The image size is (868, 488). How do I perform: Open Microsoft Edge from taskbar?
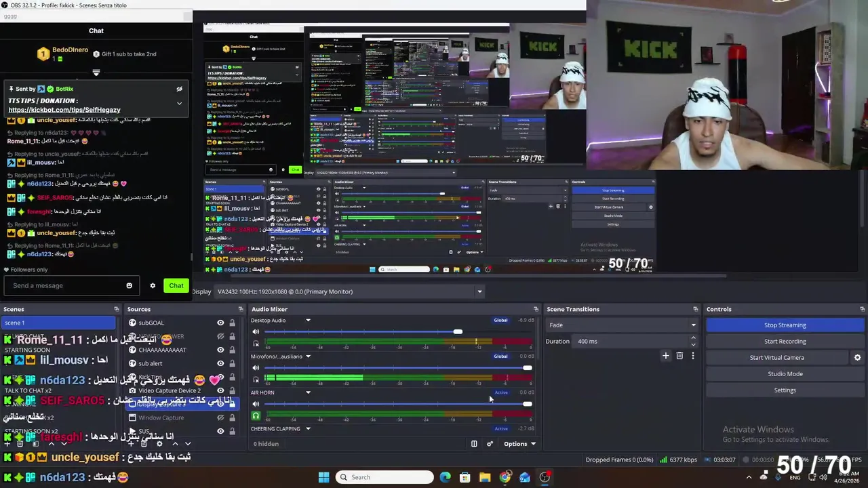click(445, 477)
